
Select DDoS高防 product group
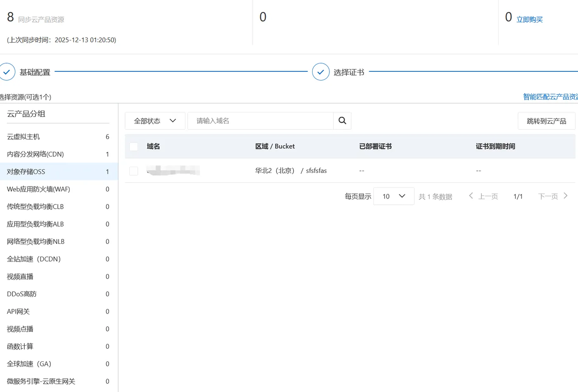(58, 294)
